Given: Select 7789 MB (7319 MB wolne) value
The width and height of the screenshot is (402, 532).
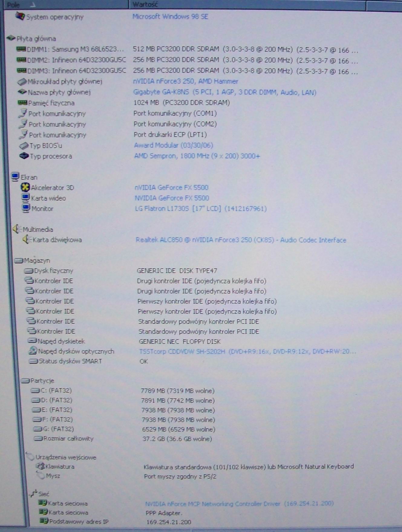Looking at the screenshot, I should [x=178, y=391].
